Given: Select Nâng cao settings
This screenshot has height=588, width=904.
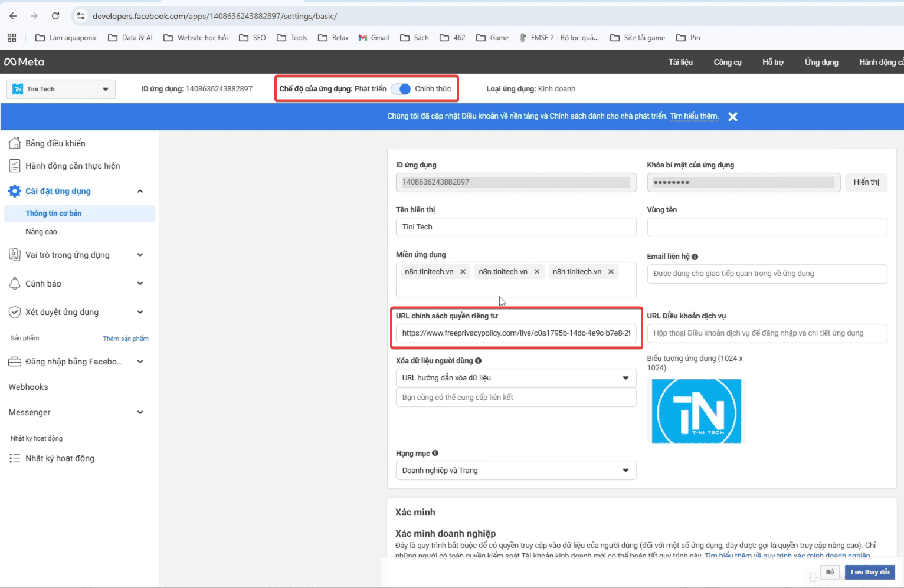Looking at the screenshot, I should tap(41, 232).
